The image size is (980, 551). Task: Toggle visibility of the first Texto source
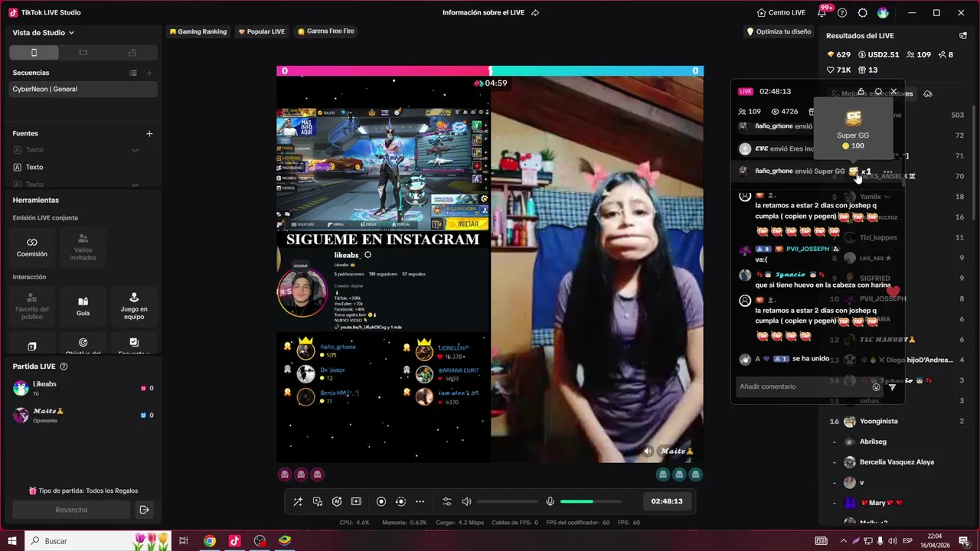click(x=136, y=150)
